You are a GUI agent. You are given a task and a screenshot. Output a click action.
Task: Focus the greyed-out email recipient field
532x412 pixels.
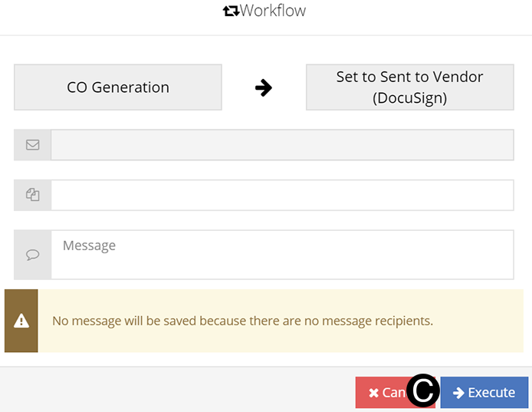click(x=281, y=144)
